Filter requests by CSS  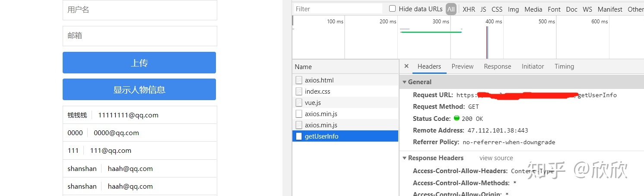click(497, 9)
